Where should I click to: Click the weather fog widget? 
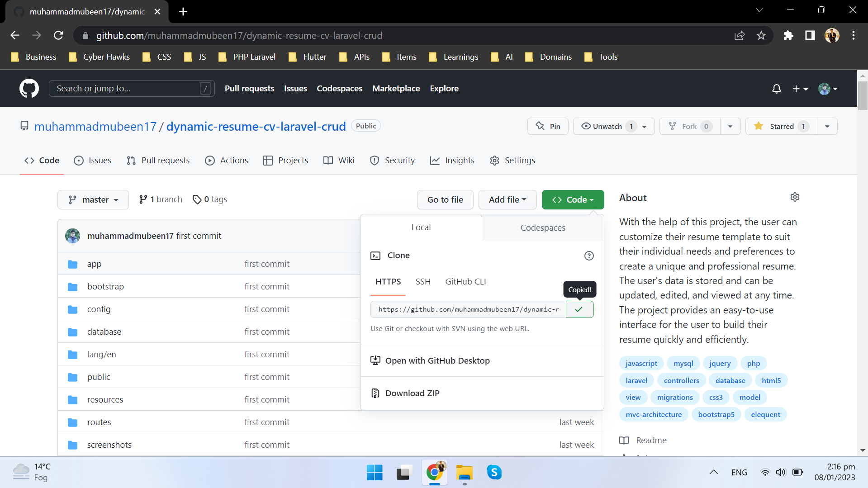[32, 472]
